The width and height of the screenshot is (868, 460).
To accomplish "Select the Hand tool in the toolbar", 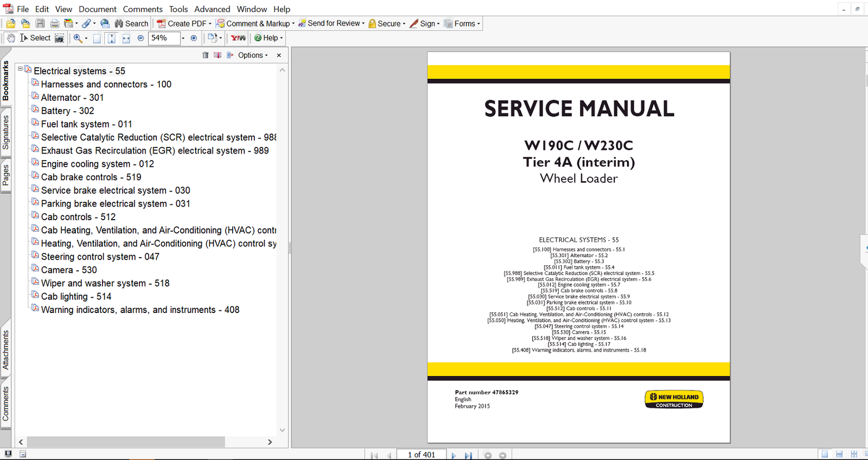I will (11, 38).
